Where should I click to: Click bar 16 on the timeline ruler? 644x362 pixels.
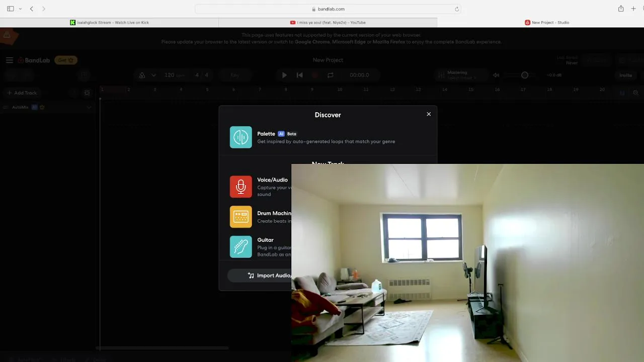(x=497, y=89)
